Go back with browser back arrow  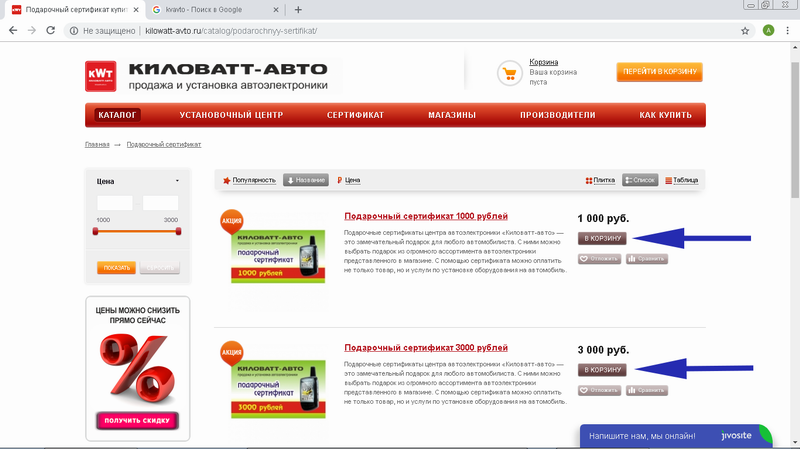click(x=13, y=31)
